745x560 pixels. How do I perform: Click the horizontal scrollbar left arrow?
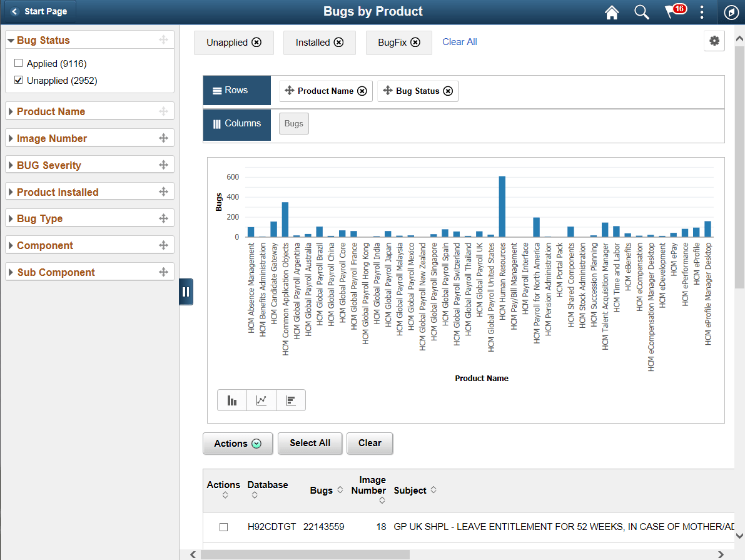pos(193,555)
